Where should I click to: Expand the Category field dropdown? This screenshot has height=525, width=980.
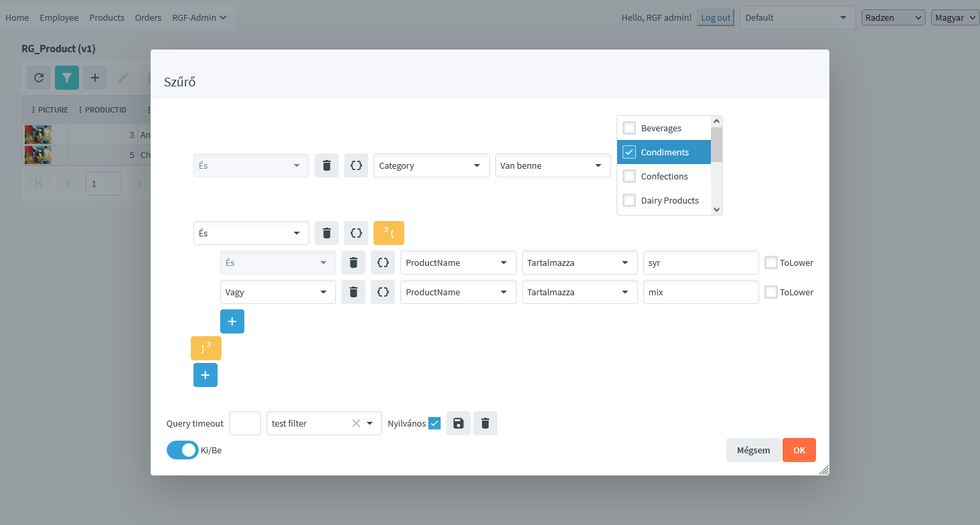click(431, 165)
